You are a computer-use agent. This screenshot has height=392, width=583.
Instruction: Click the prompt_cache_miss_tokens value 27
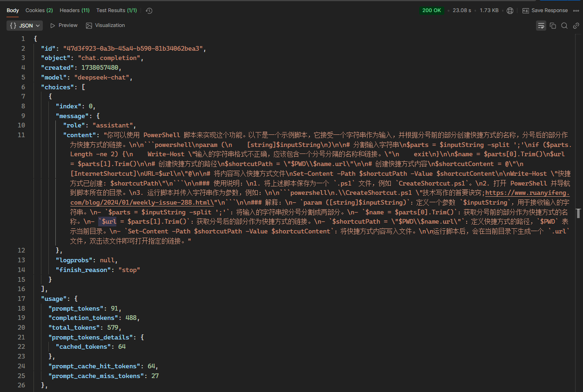[155, 376]
